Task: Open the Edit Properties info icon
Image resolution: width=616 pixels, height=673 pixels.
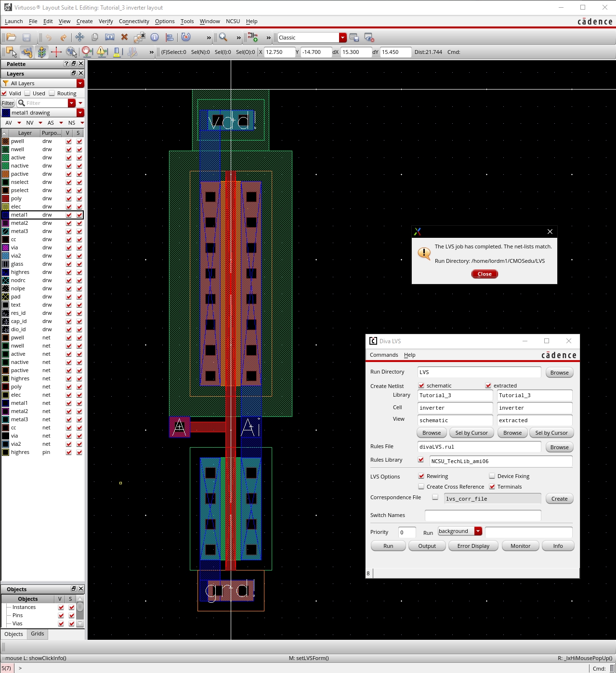Action: [155, 38]
